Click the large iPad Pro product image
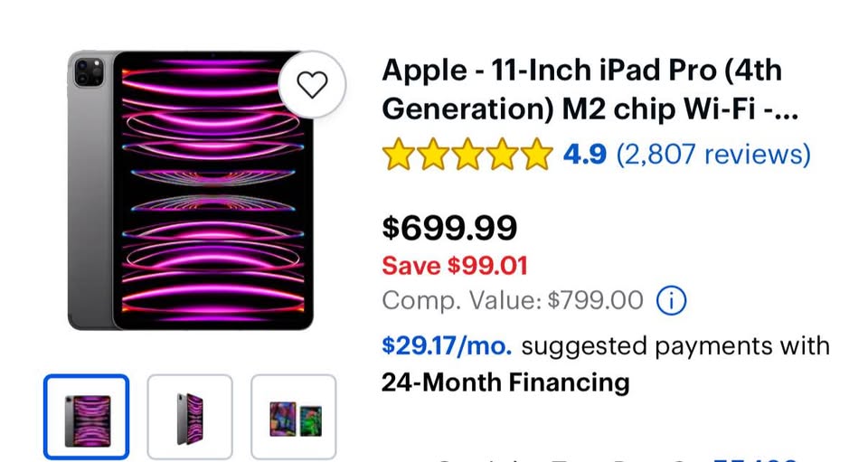Image resolution: width=868 pixels, height=462 pixels. point(212,190)
